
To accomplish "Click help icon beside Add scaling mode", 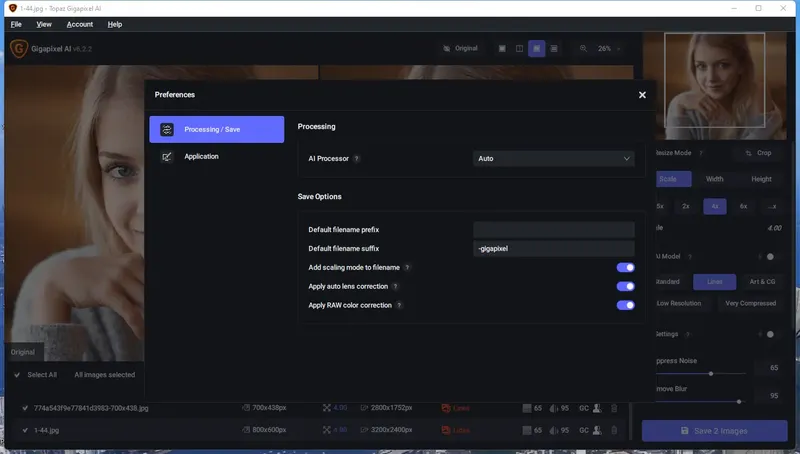I will click(407, 267).
